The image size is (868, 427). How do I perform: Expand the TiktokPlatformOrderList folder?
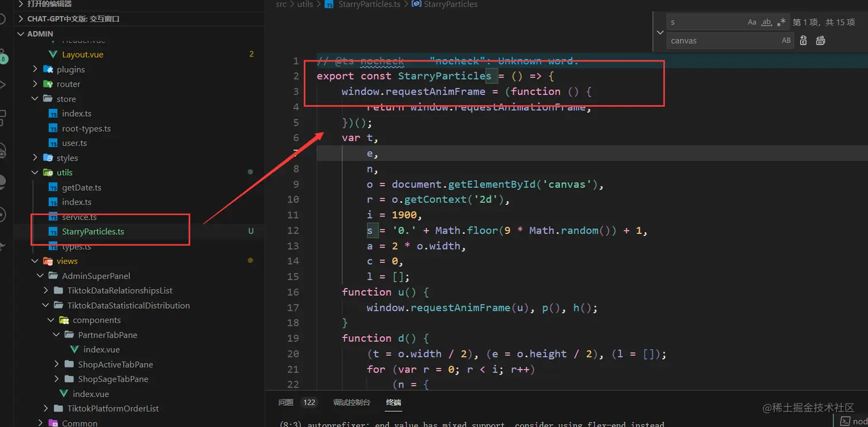46,409
